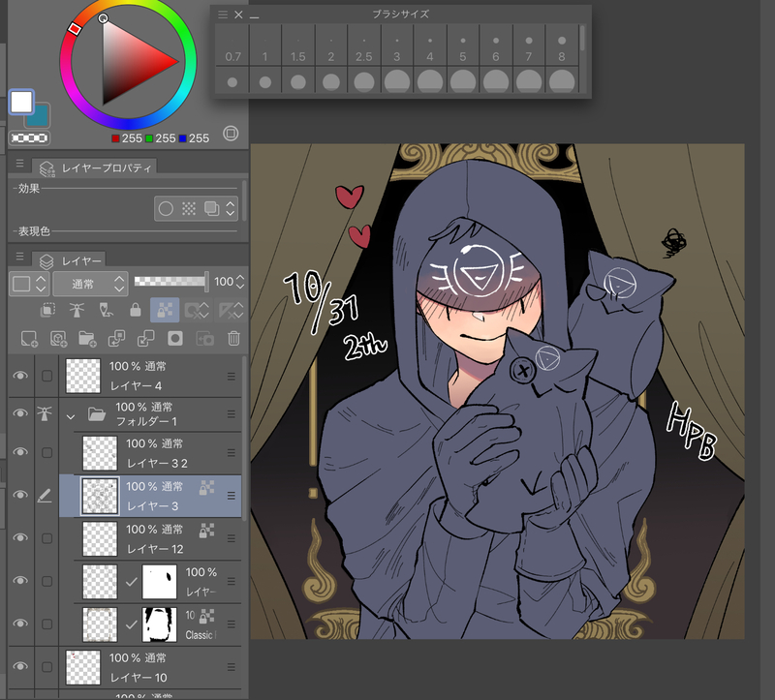
Task: Open the grip menu on レイヤー 32 row
Action: pyautogui.click(x=231, y=452)
